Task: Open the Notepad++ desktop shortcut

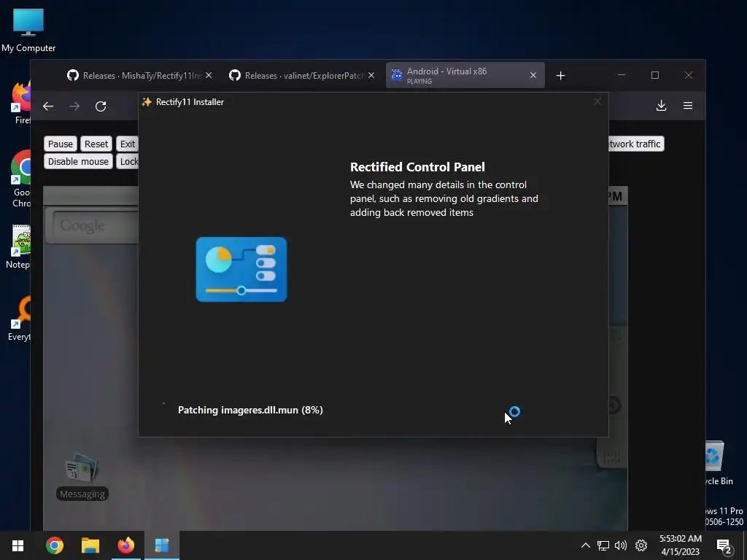Action: [19, 246]
